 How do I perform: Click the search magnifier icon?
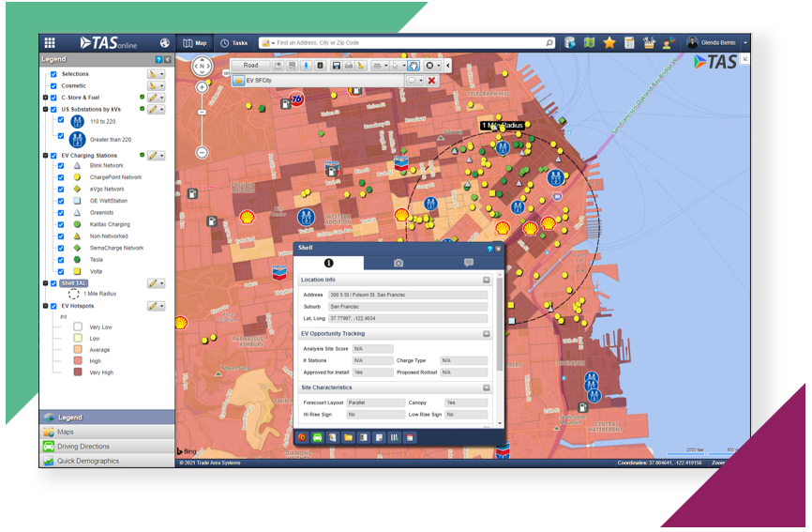tap(549, 43)
